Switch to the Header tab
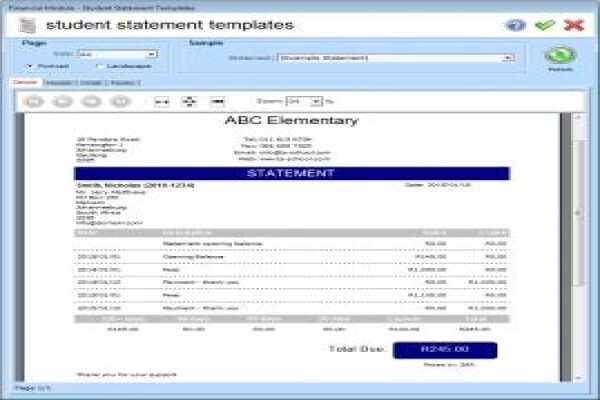Image resolution: width=600 pixels, height=400 pixels. 59,83
